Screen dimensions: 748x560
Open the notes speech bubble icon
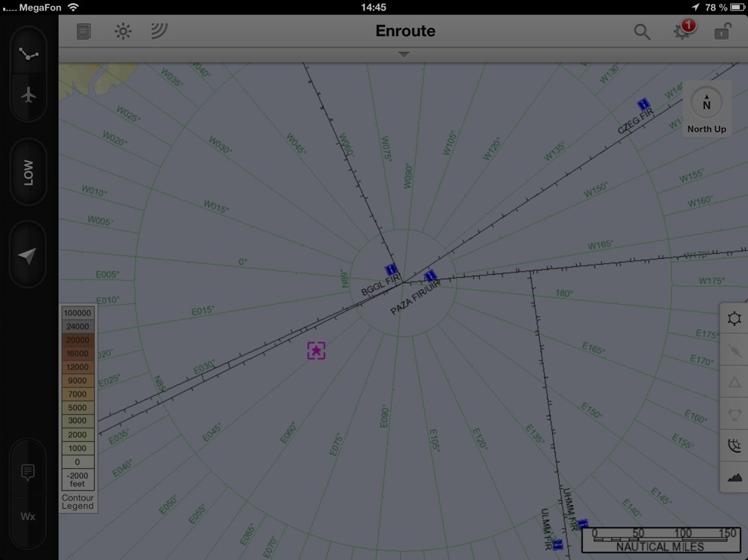click(28, 473)
